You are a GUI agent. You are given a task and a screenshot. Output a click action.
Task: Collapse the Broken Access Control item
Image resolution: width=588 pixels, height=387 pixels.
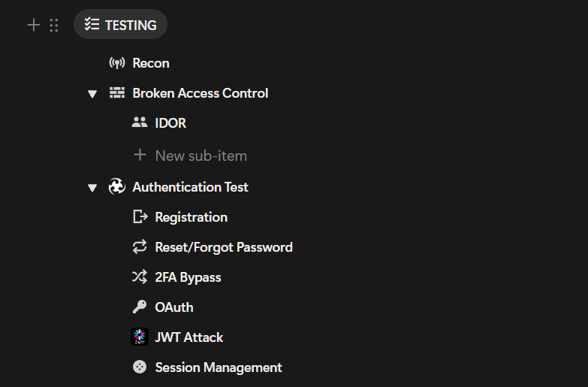pos(92,93)
